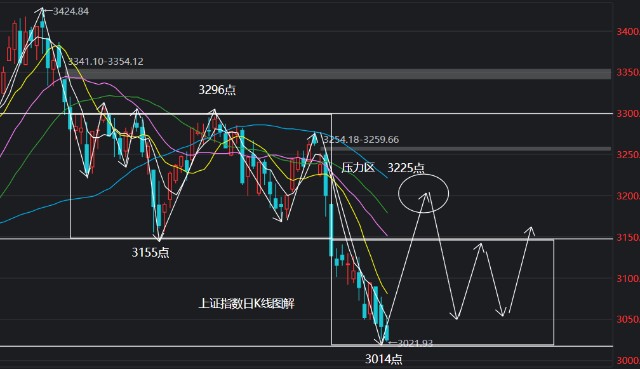Click the 3200 price axis tick
The image size is (640, 369).
tap(628, 196)
